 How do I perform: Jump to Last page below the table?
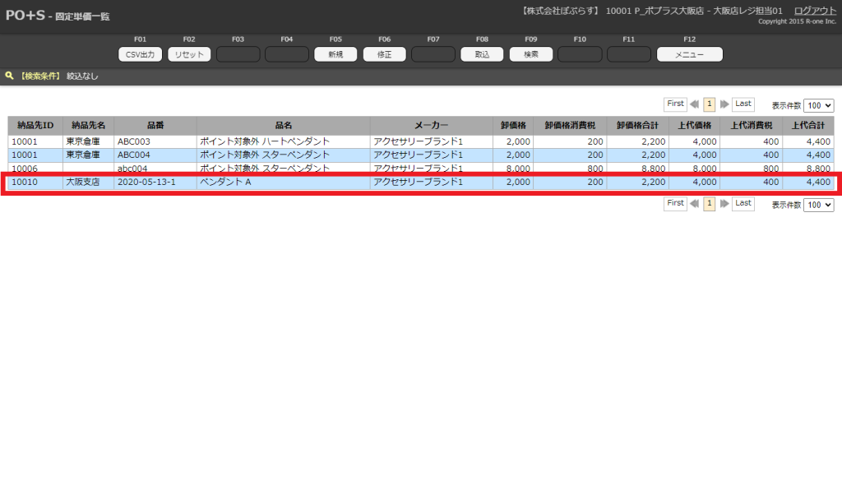pos(743,203)
